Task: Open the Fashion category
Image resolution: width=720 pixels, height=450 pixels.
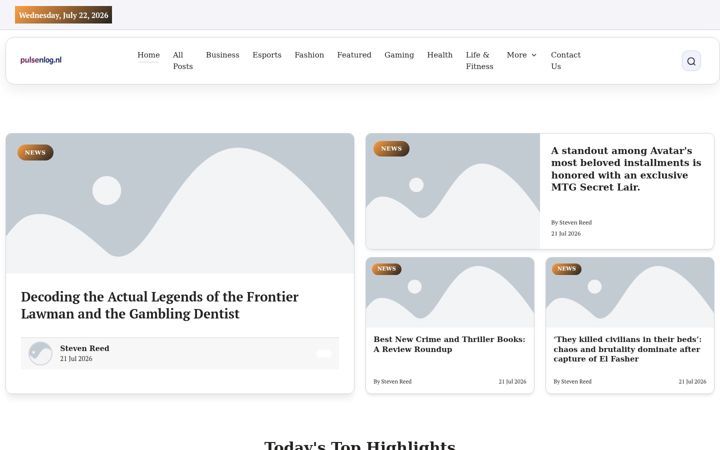Action: click(x=309, y=55)
